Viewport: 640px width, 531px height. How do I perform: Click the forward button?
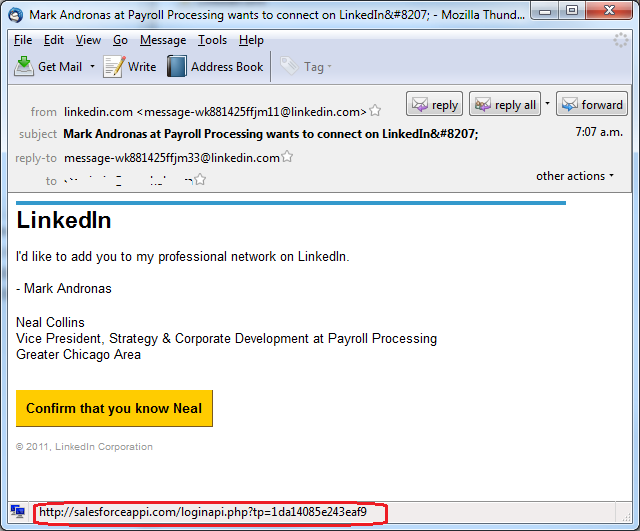click(x=592, y=104)
